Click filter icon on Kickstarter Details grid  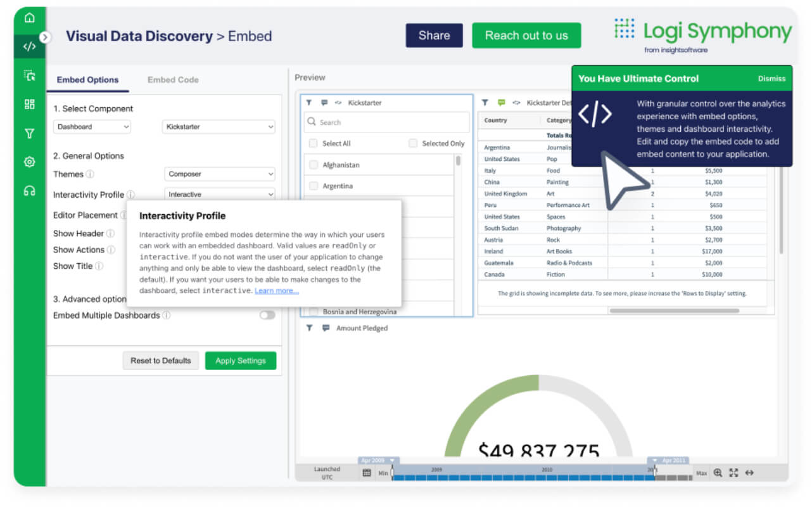click(486, 102)
